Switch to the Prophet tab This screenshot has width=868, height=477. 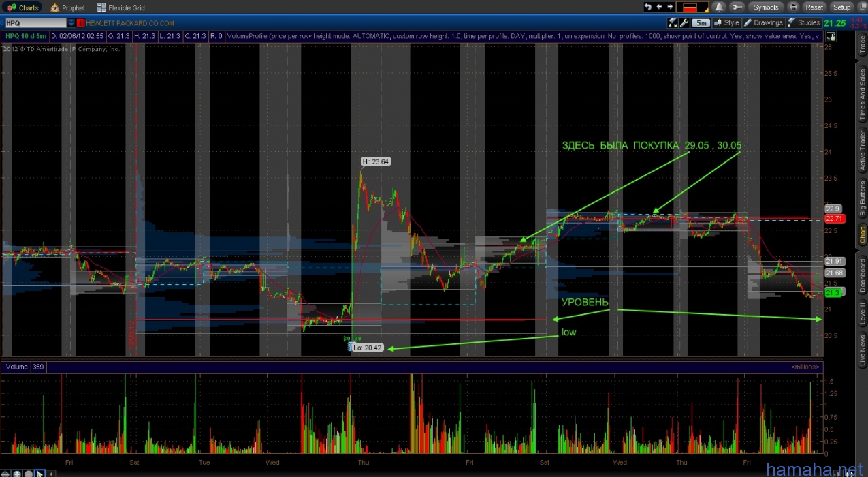[x=67, y=7]
